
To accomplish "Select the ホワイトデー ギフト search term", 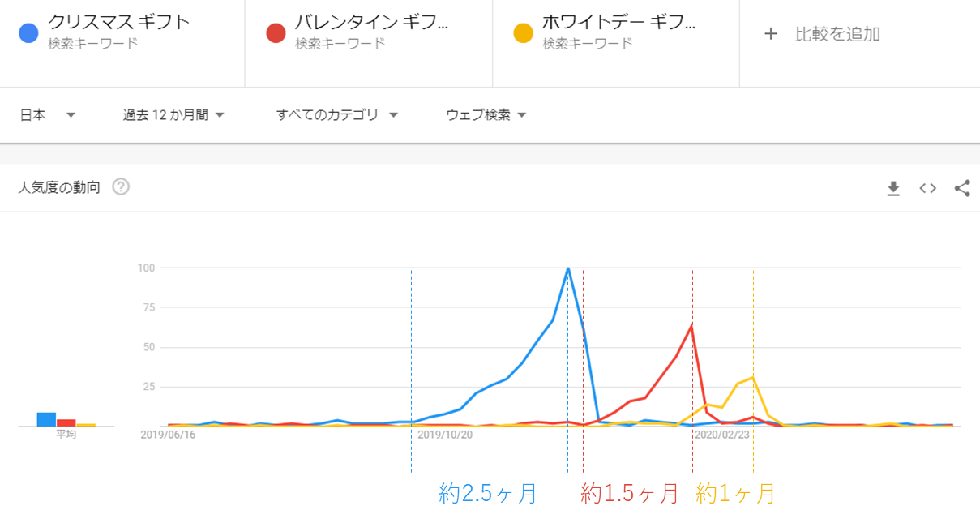I will click(619, 22).
